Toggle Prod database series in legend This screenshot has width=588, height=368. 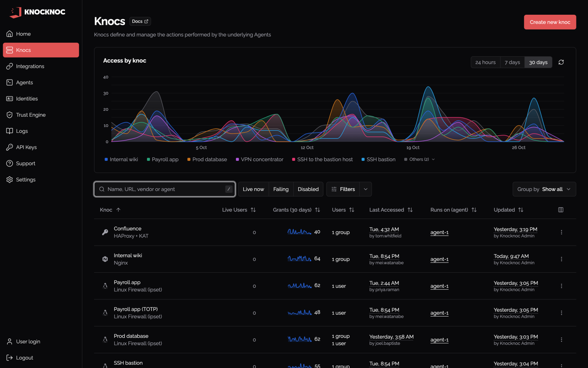(x=207, y=159)
